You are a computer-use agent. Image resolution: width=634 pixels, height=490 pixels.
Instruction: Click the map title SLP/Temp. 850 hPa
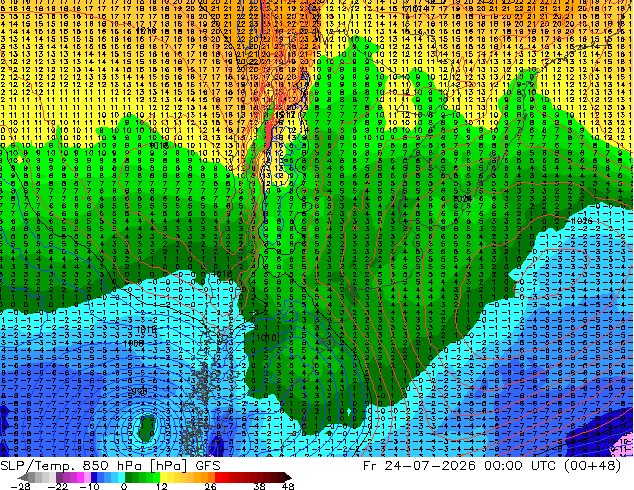coord(71,465)
